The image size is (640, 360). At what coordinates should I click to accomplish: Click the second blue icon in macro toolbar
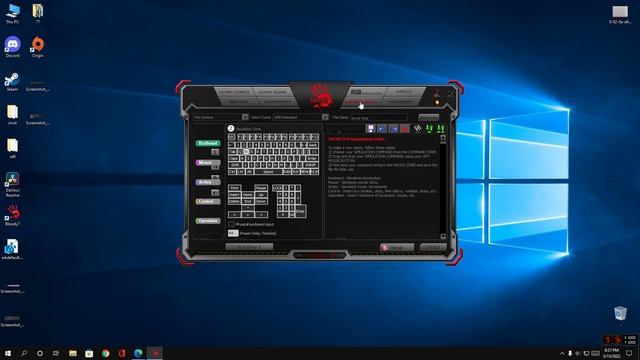382,129
